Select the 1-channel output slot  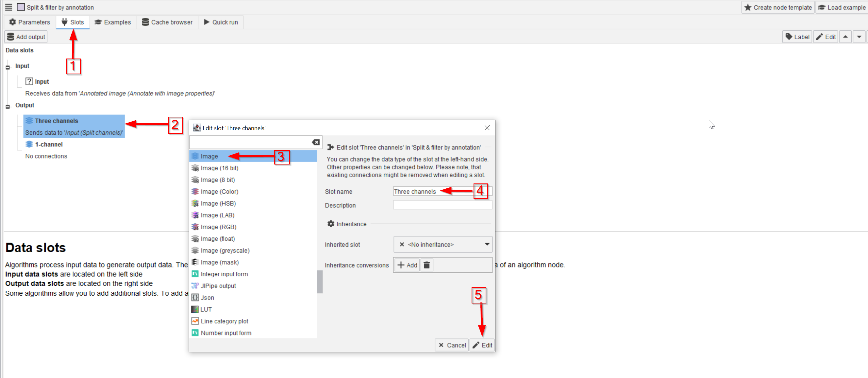pyautogui.click(x=48, y=144)
